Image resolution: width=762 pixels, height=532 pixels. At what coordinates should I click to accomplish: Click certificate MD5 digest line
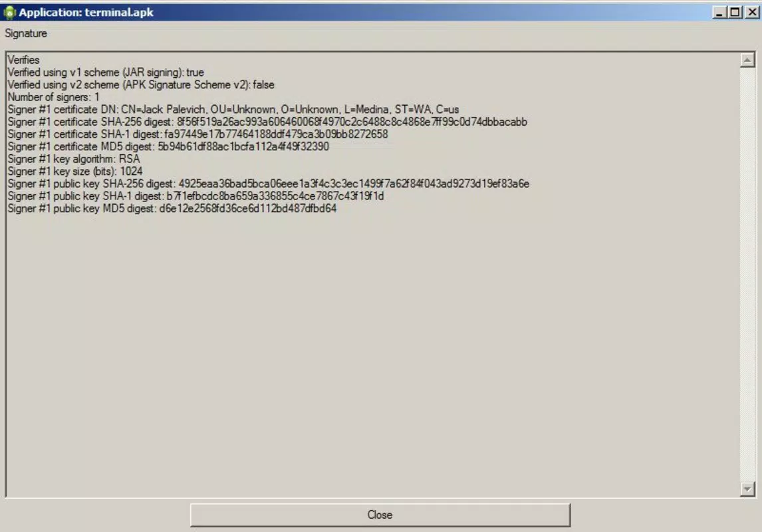168,146
